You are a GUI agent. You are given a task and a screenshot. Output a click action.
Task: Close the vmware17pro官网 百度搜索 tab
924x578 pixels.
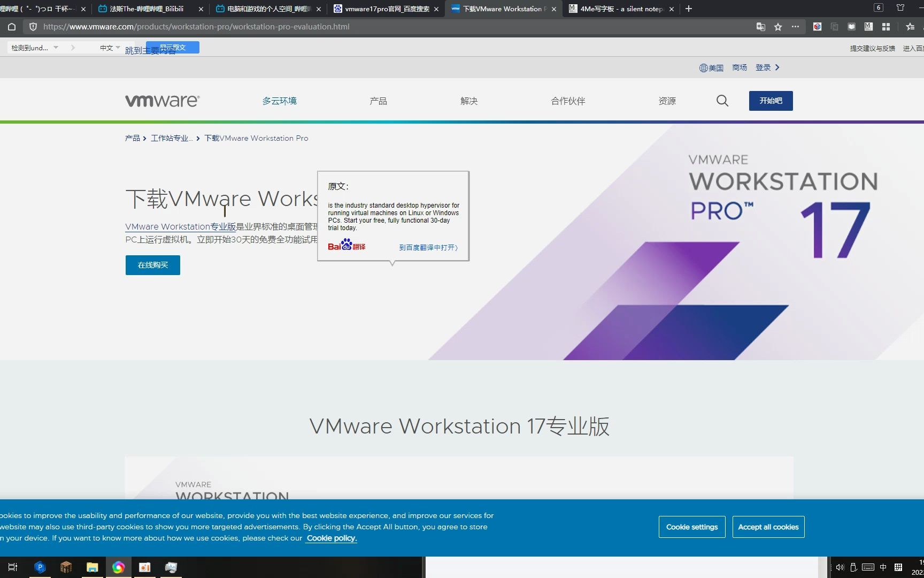tap(436, 9)
